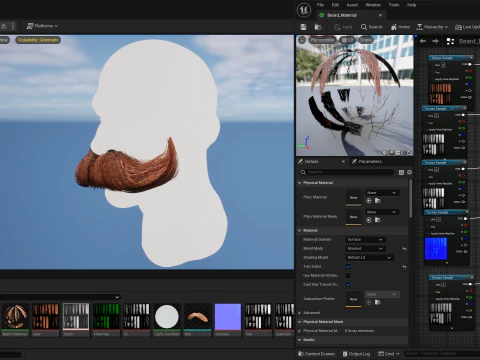The height and width of the screenshot is (360, 480).
Task: Open the Tools menu
Action: click(394, 5)
